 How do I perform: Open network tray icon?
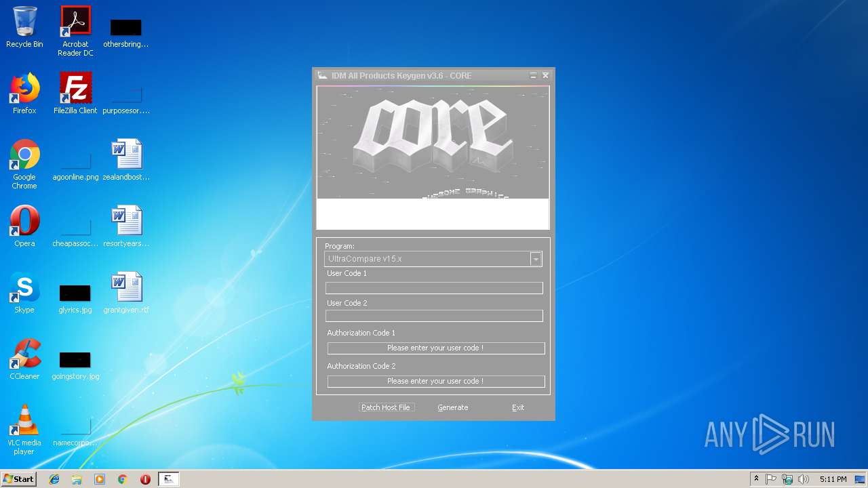tap(787, 479)
